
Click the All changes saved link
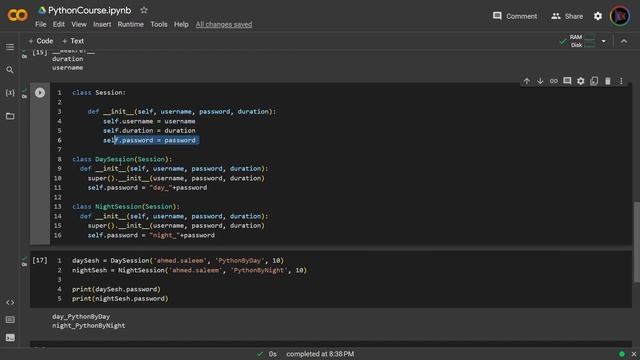[224, 24]
